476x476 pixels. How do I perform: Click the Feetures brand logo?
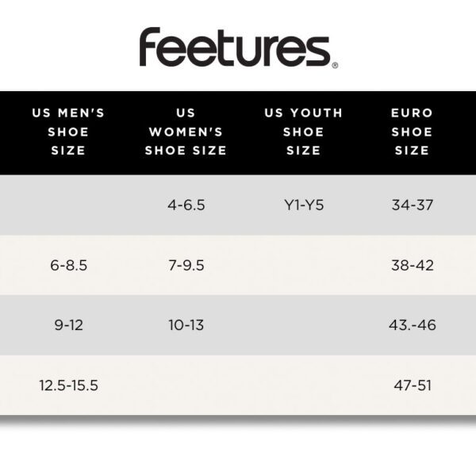point(238,48)
